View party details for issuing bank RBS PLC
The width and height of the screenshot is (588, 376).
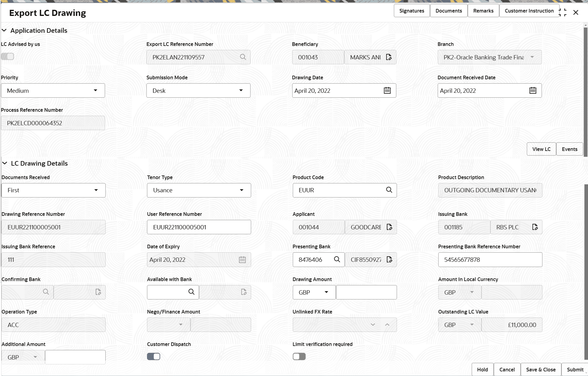point(535,227)
